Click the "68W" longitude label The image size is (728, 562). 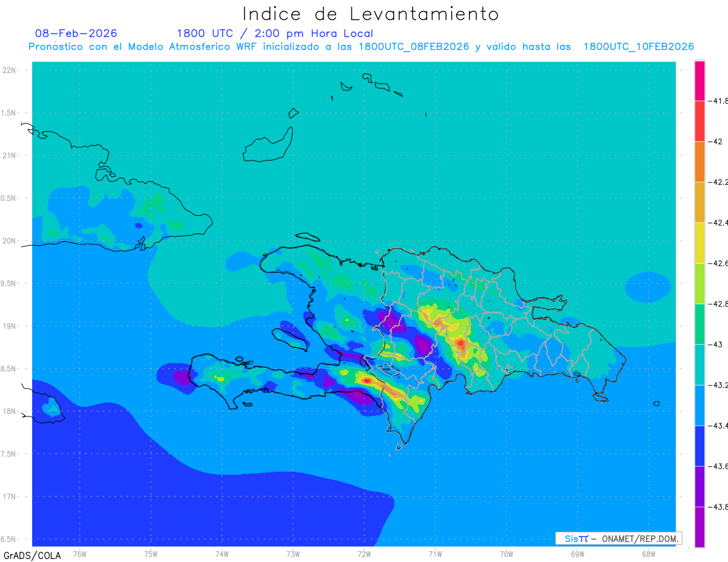pos(649,554)
